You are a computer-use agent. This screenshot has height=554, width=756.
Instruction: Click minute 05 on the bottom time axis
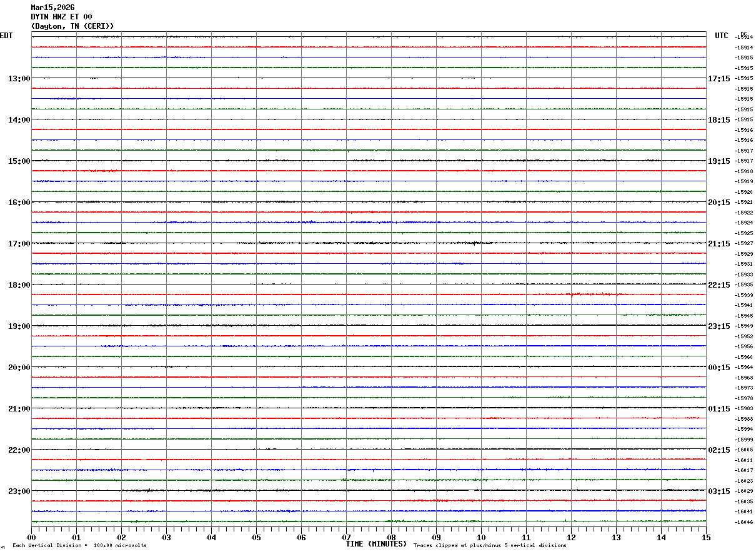256,537
